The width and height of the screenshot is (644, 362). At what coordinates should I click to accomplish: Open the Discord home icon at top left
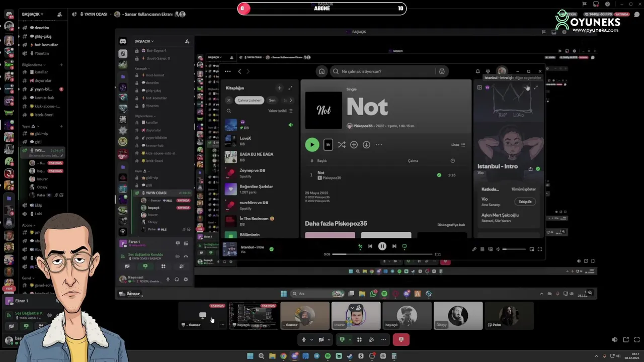pos(9,14)
